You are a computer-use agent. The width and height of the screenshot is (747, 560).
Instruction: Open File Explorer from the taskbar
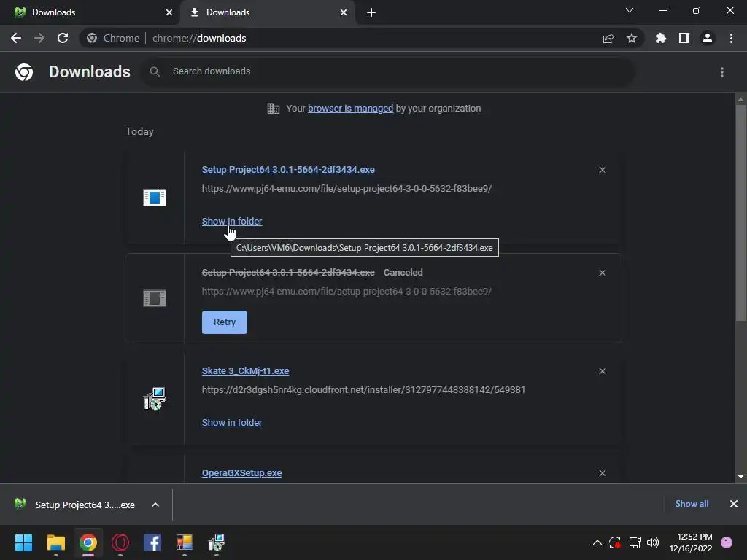click(55, 542)
